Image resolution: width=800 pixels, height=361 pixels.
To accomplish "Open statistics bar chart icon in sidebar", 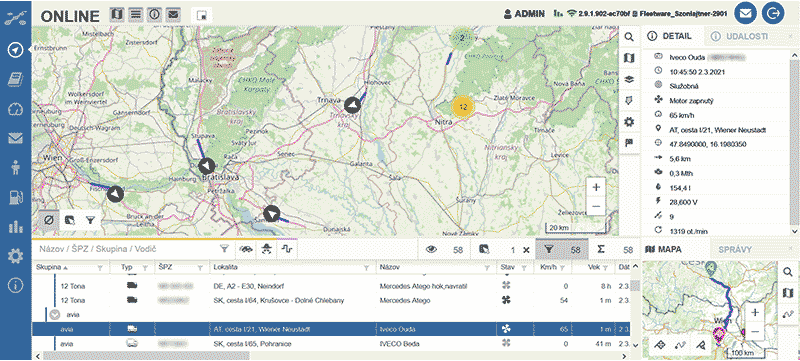I will (16, 227).
